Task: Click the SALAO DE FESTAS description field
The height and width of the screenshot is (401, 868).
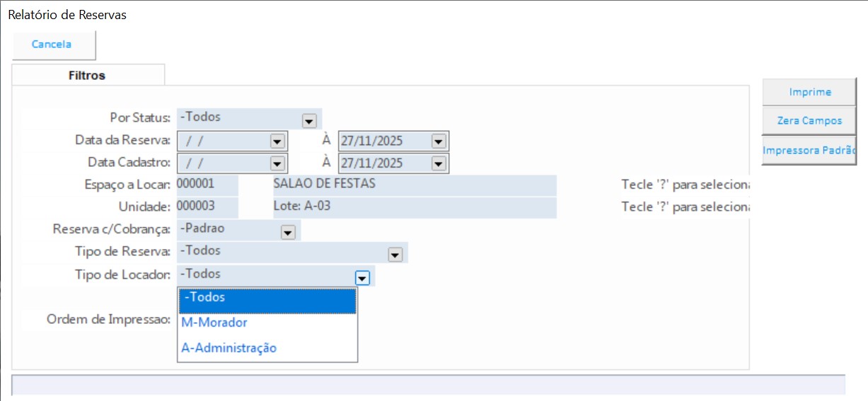Action: pos(413,185)
